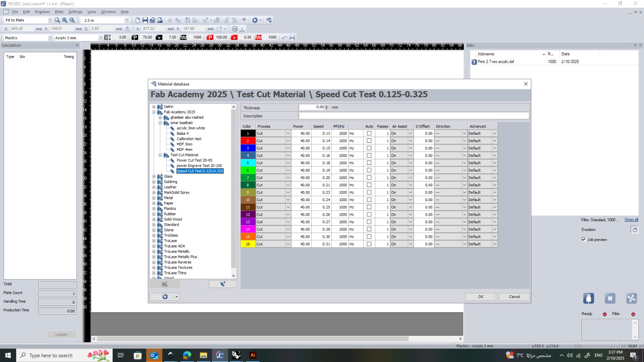Click the zoom magnifier icon in toolbar
This screenshot has width=644, height=362.
57,20
